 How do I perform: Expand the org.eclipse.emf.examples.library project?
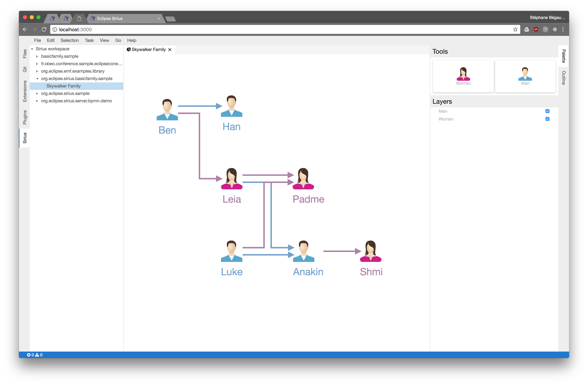pyautogui.click(x=37, y=71)
